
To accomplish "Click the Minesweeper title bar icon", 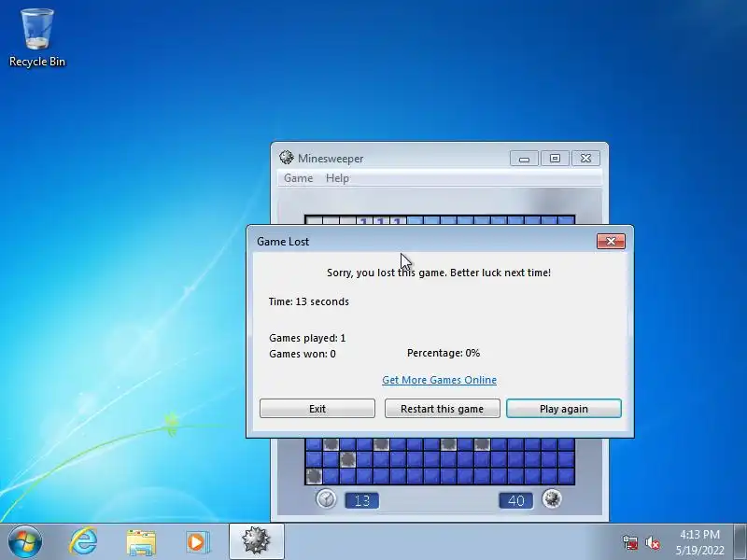I will tap(287, 158).
